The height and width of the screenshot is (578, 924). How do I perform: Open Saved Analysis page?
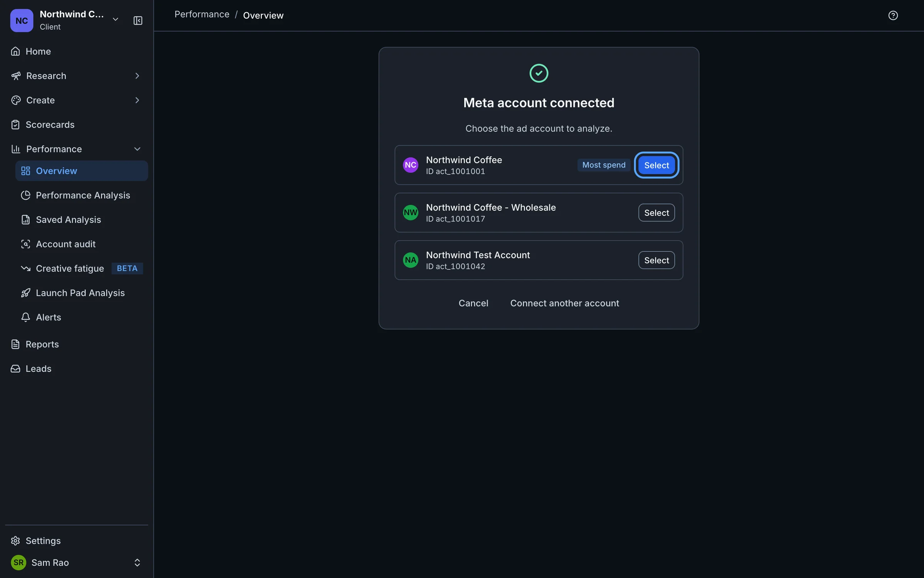point(82,220)
